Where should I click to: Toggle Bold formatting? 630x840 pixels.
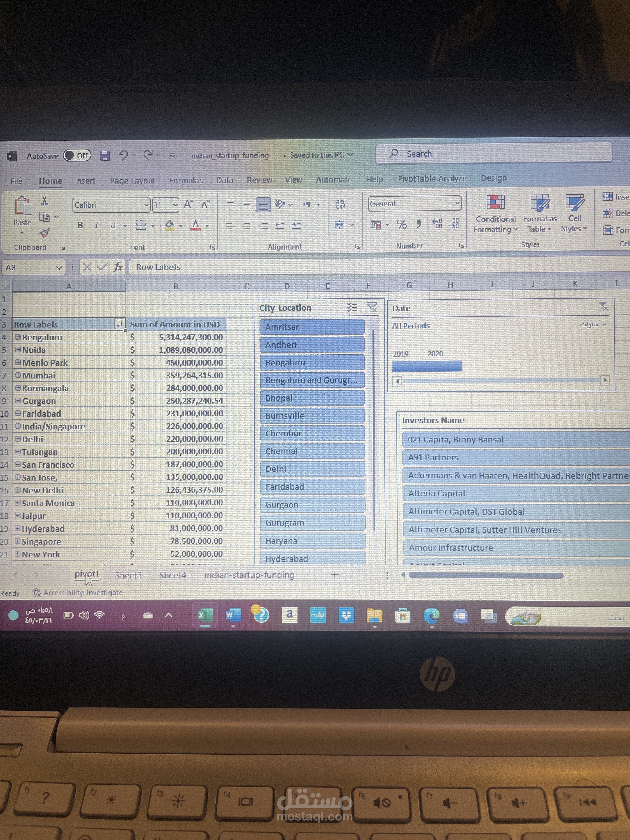[80, 225]
